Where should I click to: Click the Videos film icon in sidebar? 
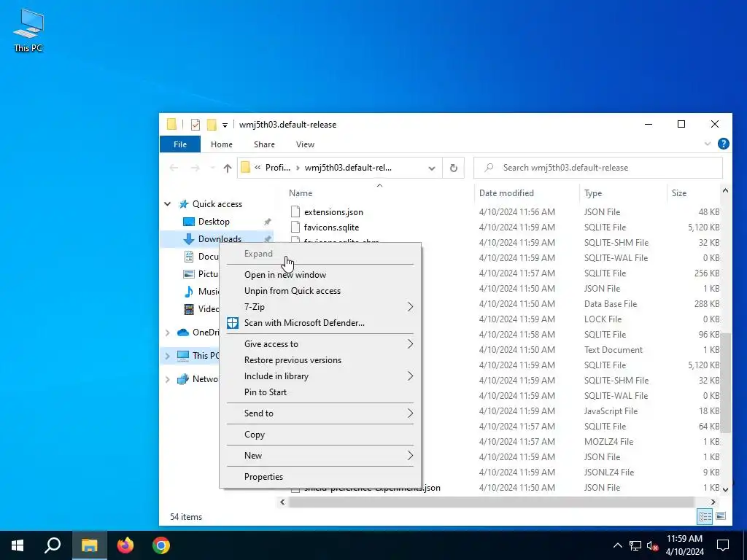click(189, 309)
